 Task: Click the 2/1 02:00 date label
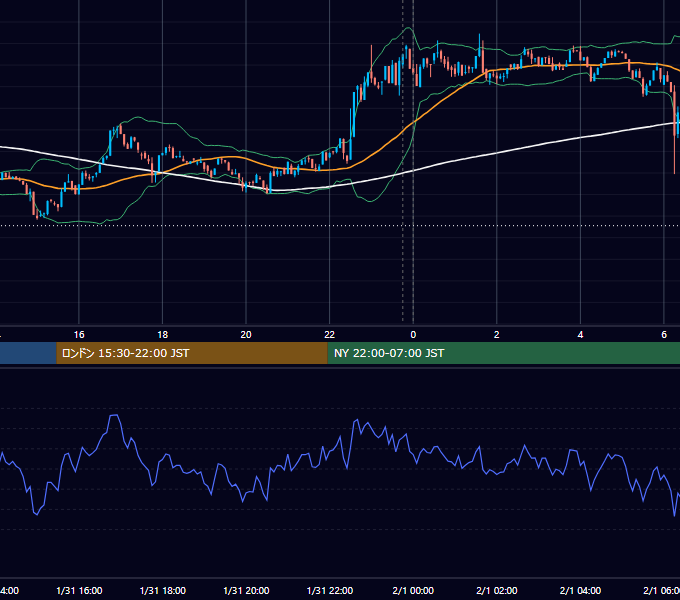click(x=497, y=591)
